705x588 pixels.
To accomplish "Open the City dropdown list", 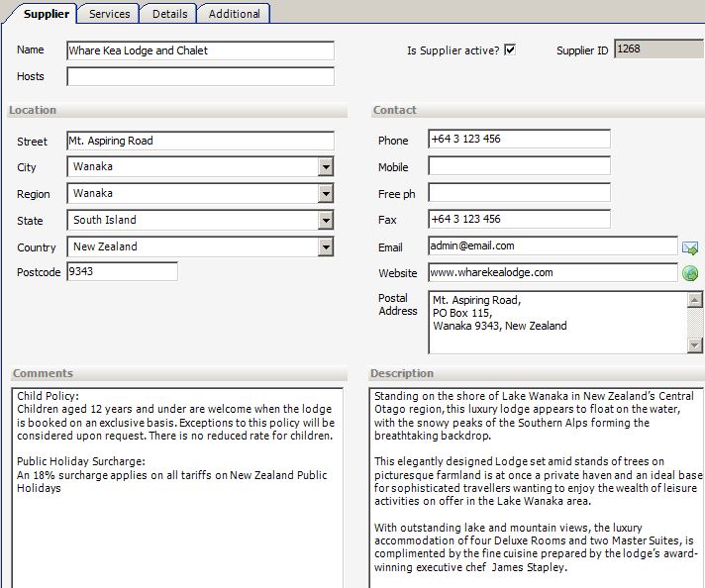I will [x=326, y=167].
